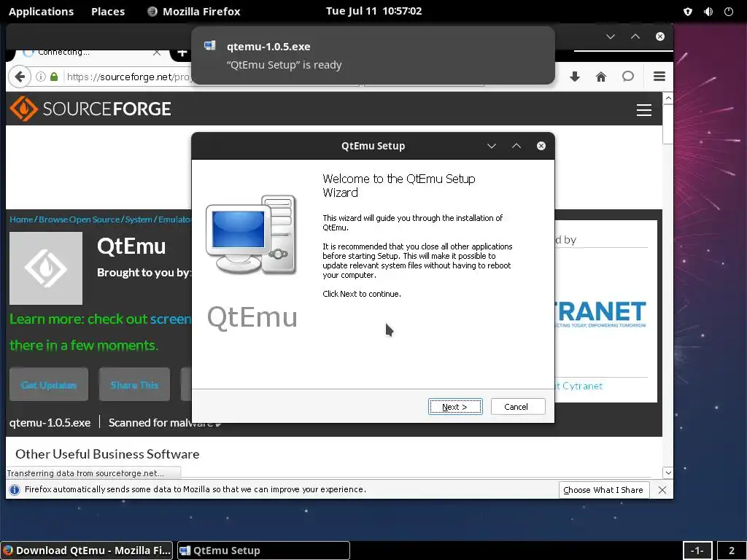Open Browse Open Source breadcrumb
747x560 pixels.
click(x=79, y=219)
